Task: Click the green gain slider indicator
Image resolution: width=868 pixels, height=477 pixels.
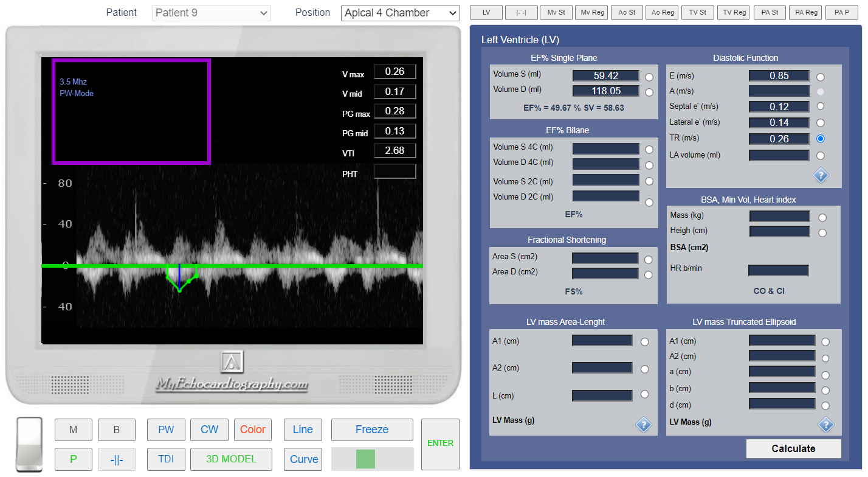Action: point(366,459)
